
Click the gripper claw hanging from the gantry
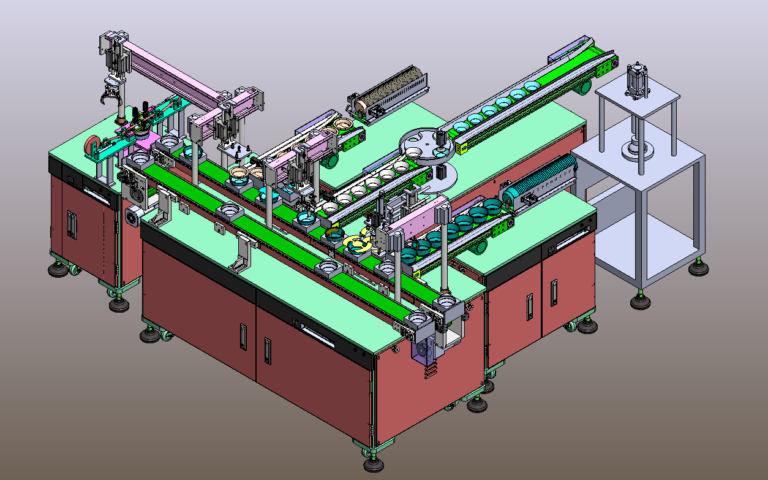pos(111,94)
